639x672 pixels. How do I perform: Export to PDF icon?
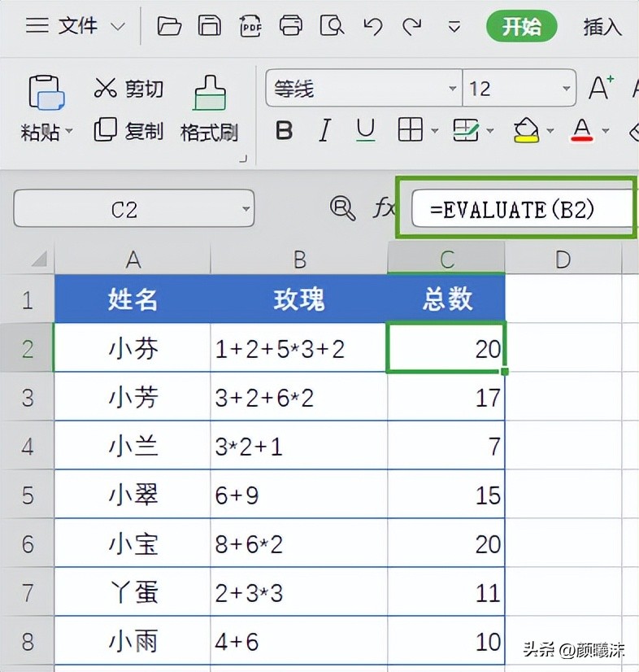click(x=250, y=26)
